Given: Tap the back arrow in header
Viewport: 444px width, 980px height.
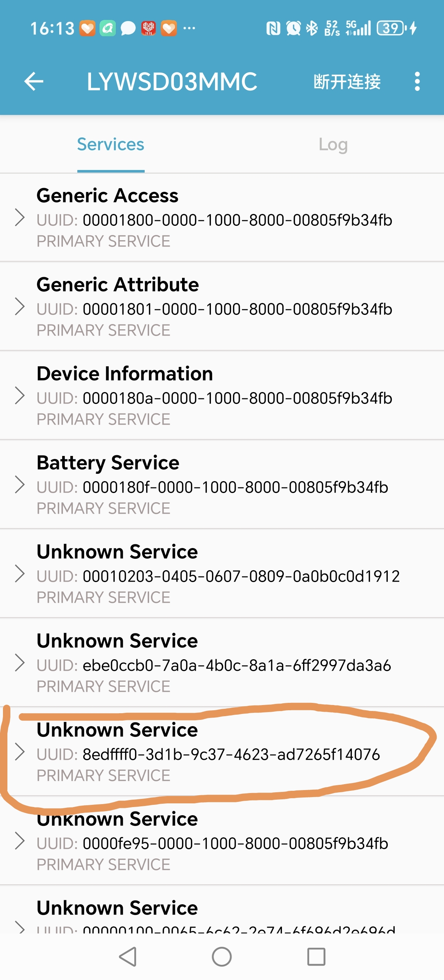Looking at the screenshot, I should pos(34,81).
